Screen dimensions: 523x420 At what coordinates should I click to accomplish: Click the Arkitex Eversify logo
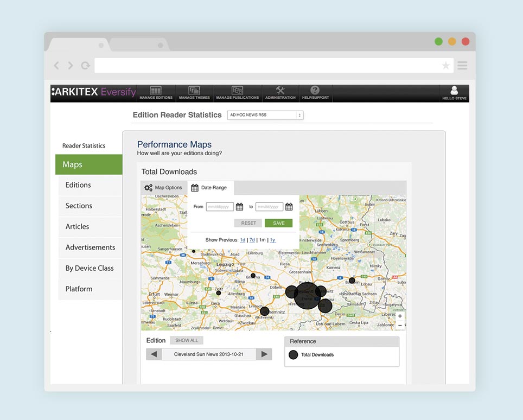(94, 92)
